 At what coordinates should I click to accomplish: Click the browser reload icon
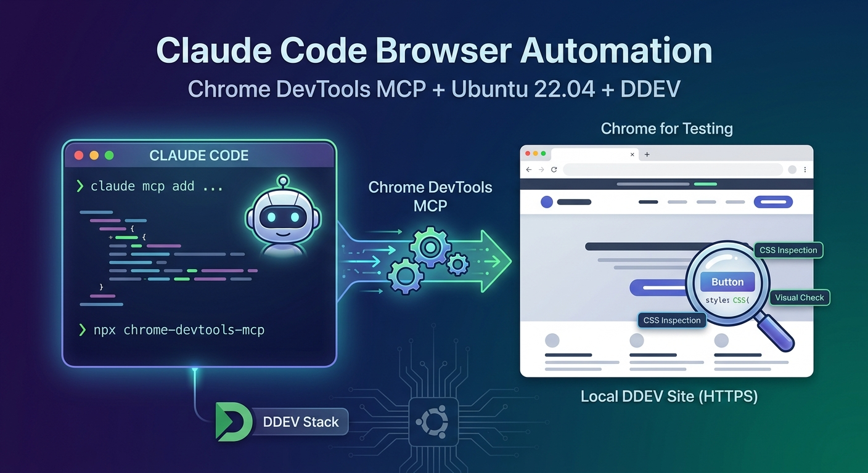click(554, 169)
